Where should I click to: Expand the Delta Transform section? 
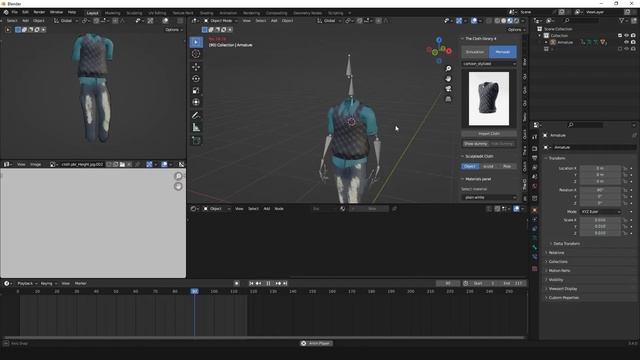(x=566, y=244)
